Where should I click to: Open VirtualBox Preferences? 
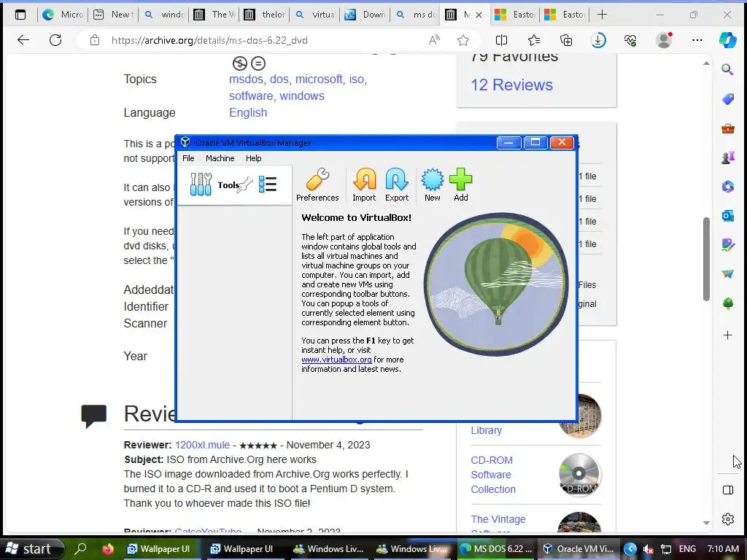coord(317,184)
